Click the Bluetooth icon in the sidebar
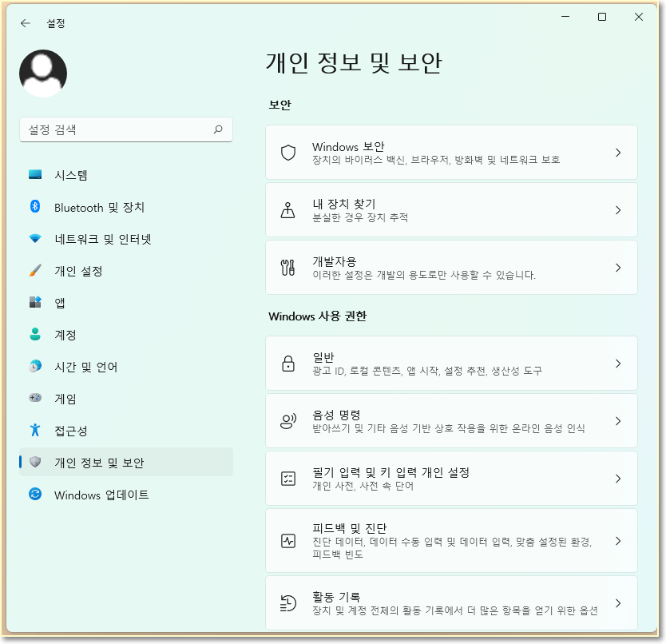666x644 pixels. (35, 207)
